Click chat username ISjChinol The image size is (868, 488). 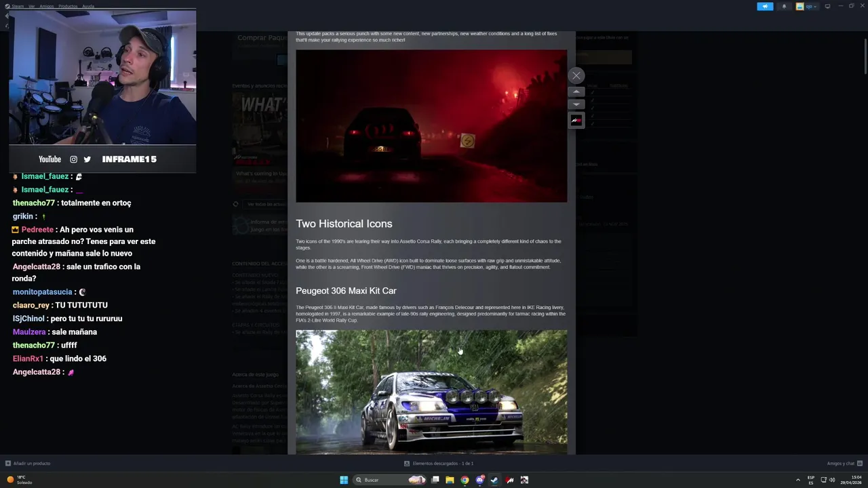(28, 319)
